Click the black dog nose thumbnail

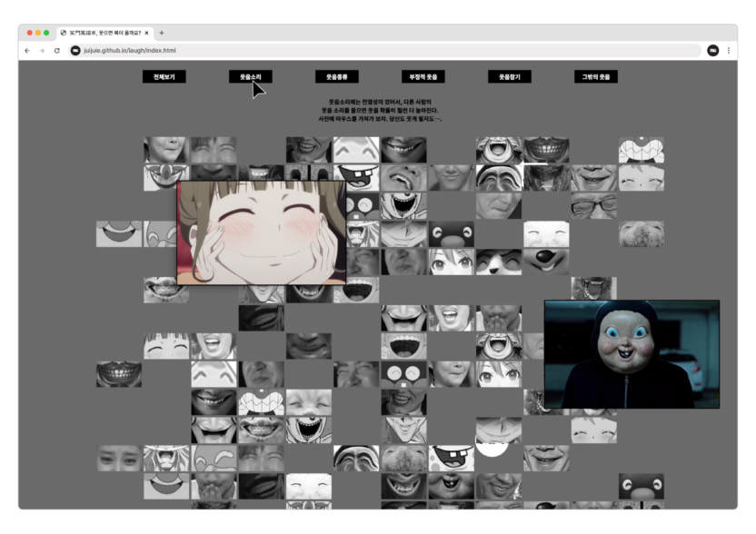546,261
